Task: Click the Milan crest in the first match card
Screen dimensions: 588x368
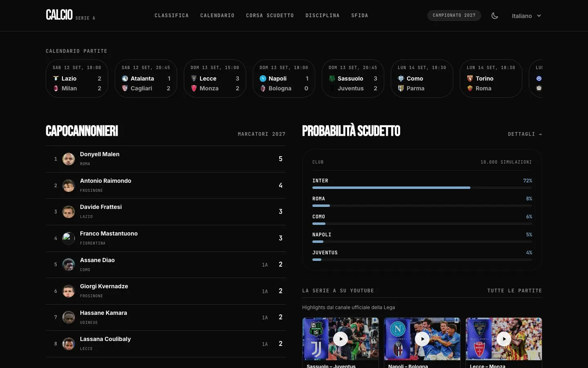Action: pyautogui.click(x=56, y=88)
